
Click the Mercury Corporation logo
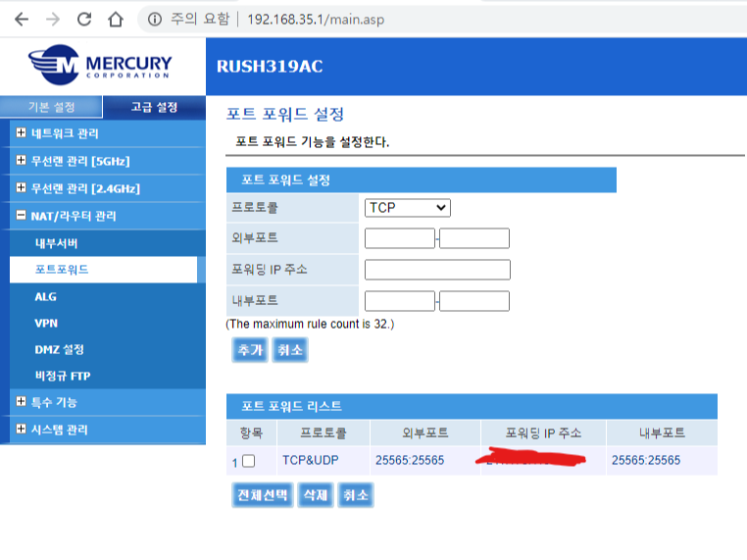tap(100, 65)
